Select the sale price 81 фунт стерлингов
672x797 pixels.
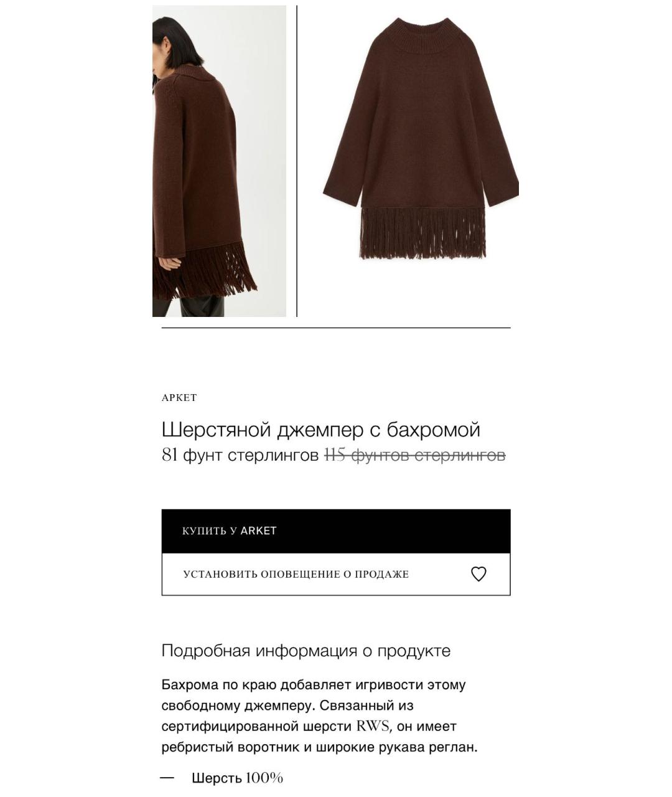click(x=240, y=455)
